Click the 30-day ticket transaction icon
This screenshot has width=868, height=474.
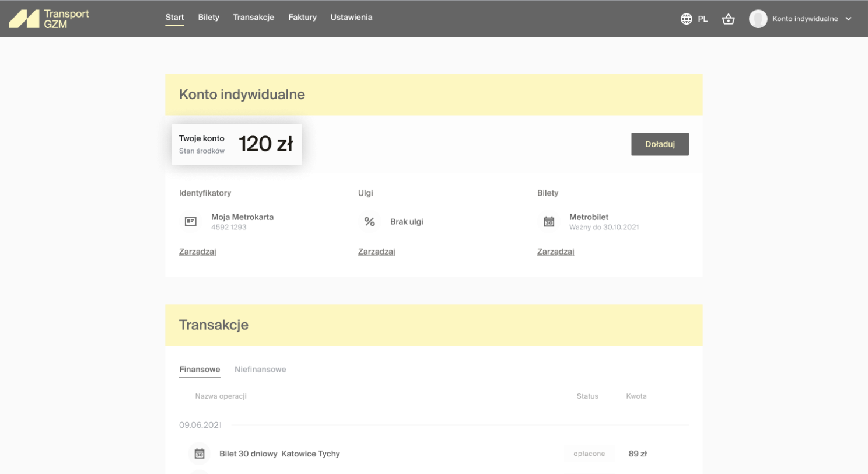pyautogui.click(x=199, y=454)
